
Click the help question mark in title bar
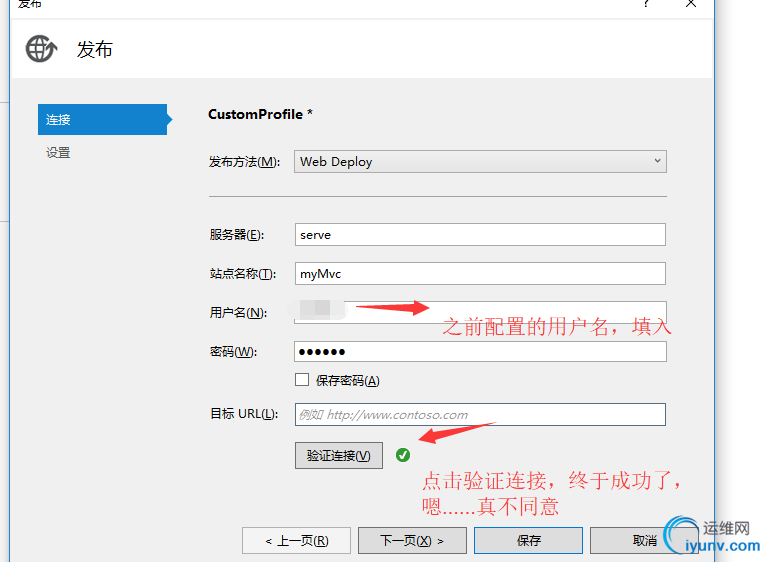click(646, 3)
